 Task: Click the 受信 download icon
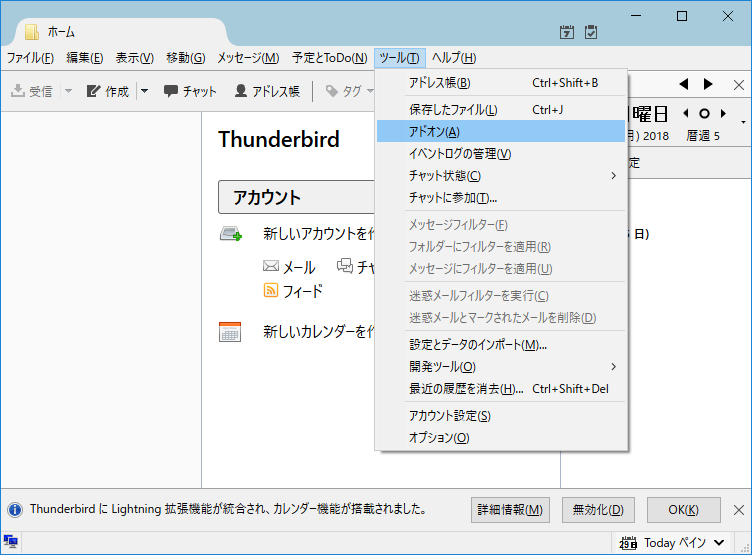click(17, 91)
